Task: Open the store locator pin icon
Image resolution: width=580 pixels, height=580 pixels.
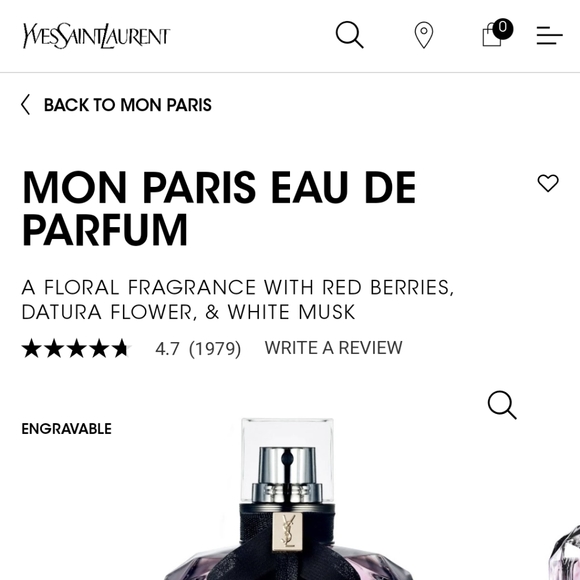Action: (x=424, y=35)
